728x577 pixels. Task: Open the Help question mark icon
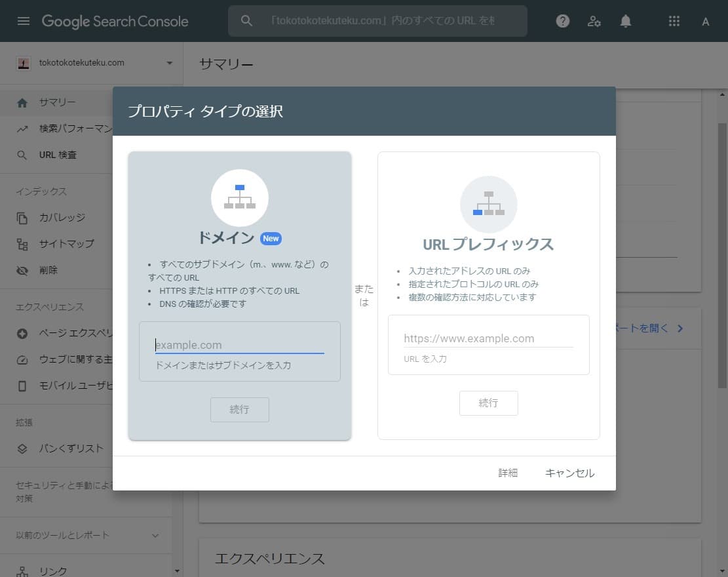coord(563,21)
